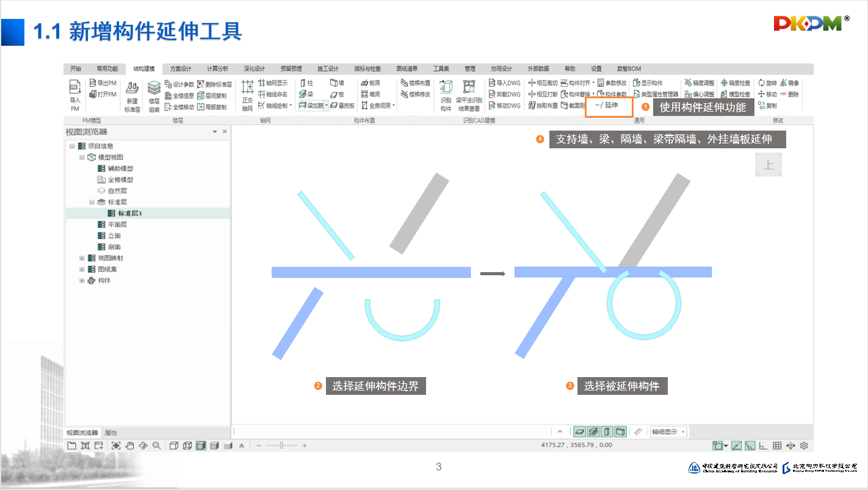Click the 镜像 mirror tool
The height and width of the screenshot is (490, 868).
tap(789, 83)
